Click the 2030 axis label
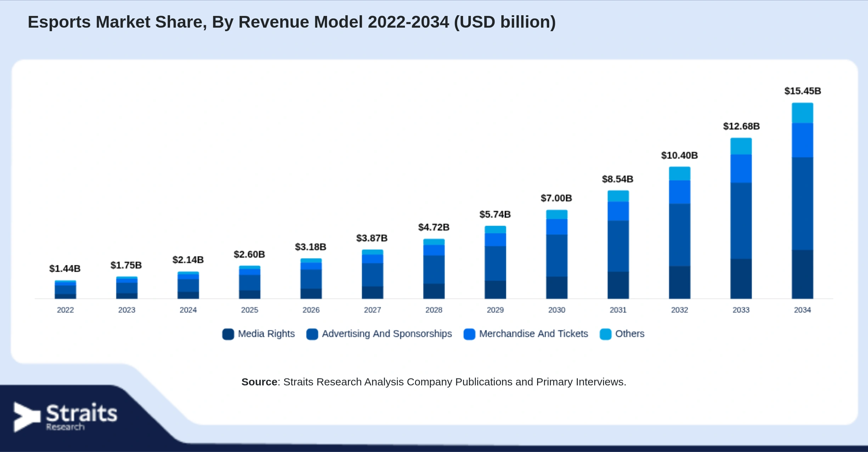 pos(557,310)
